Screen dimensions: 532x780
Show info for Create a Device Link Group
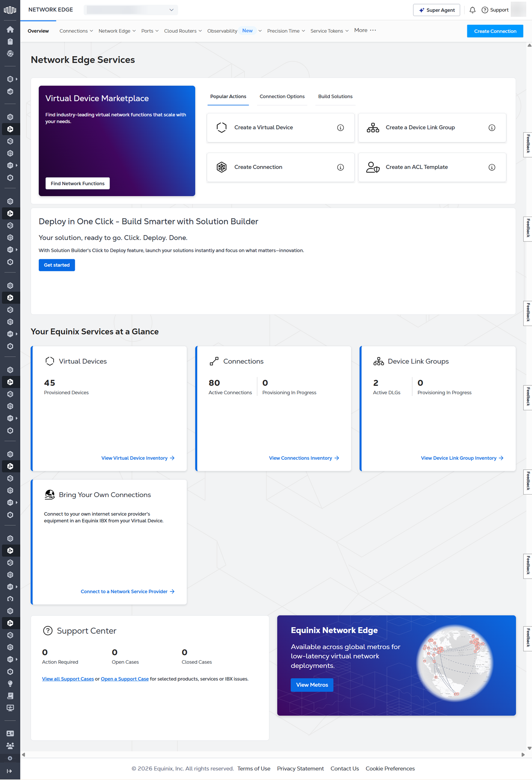[x=492, y=128]
